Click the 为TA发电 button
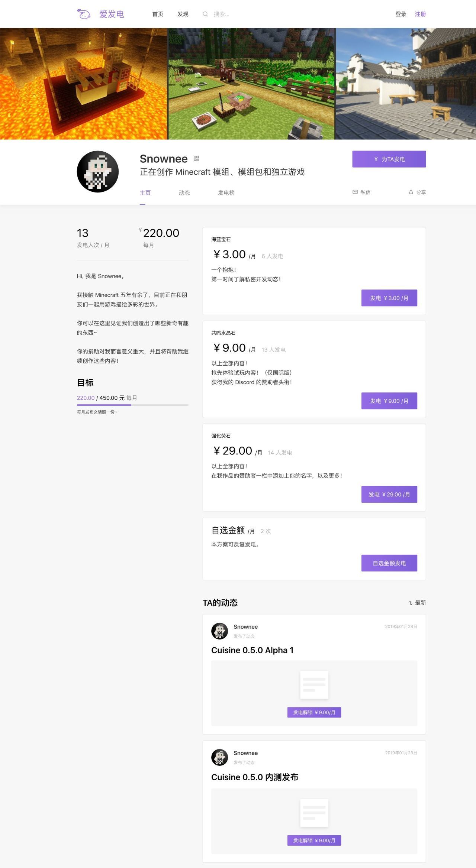 click(389, 159)
